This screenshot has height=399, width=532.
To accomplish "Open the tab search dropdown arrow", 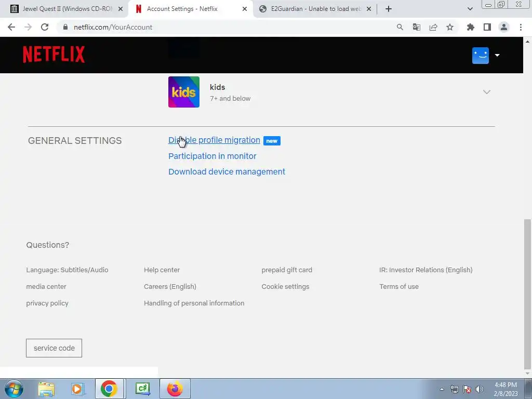I will click(470, 9).
